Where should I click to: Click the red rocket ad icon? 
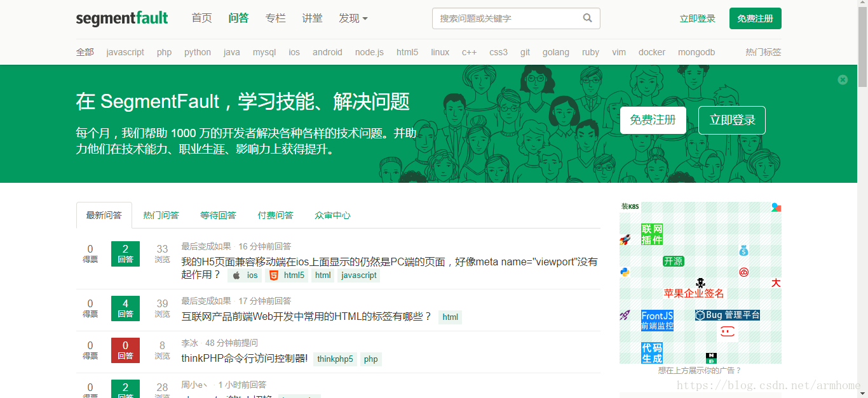(625, 240)
